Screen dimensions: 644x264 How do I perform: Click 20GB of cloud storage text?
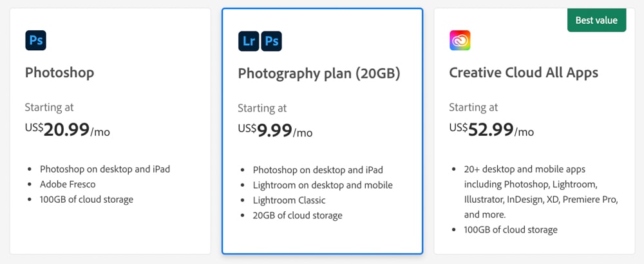298,215
